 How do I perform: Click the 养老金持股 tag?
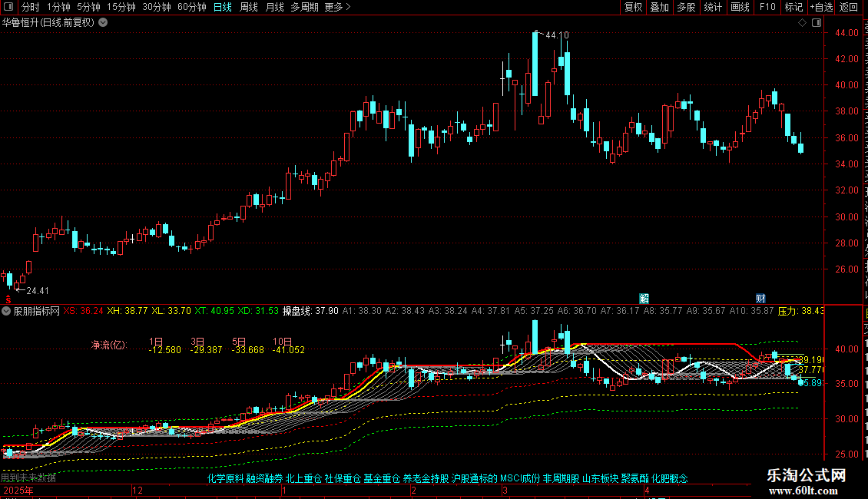426,478
